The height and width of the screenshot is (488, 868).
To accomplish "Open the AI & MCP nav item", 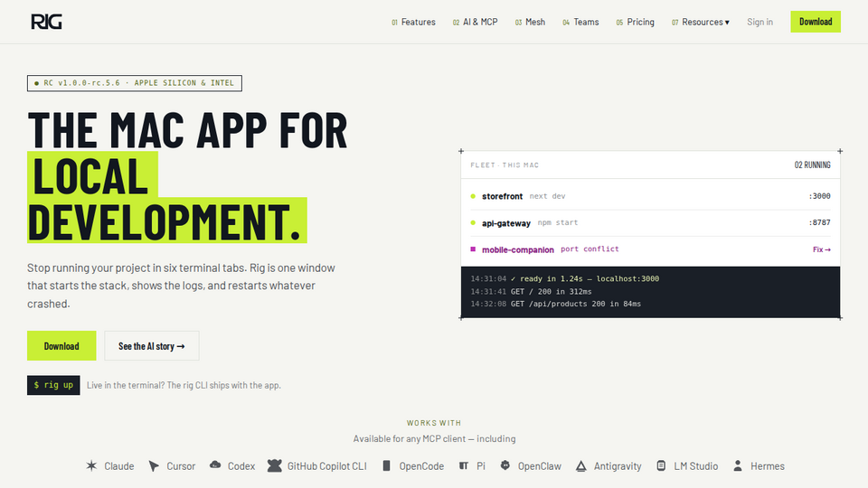I will [475, 22].
